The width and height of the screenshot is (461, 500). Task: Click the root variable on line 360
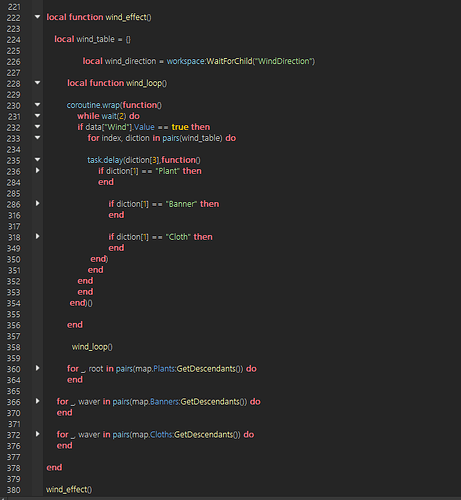[96, 369]
